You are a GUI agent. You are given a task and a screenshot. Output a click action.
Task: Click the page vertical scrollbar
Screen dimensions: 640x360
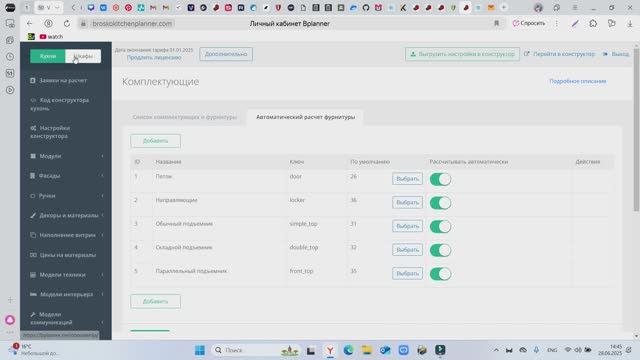[636, 130]
